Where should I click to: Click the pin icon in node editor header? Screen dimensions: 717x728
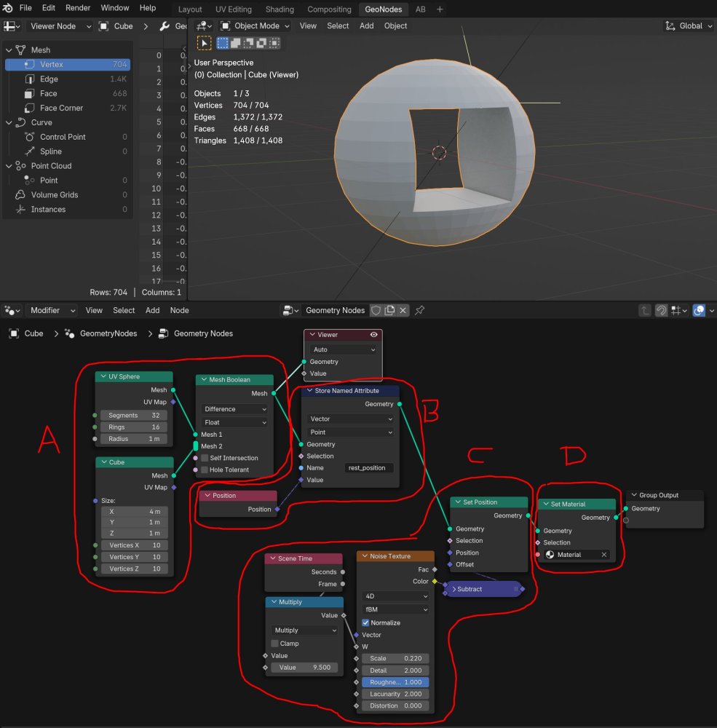(x=419, y=310)
